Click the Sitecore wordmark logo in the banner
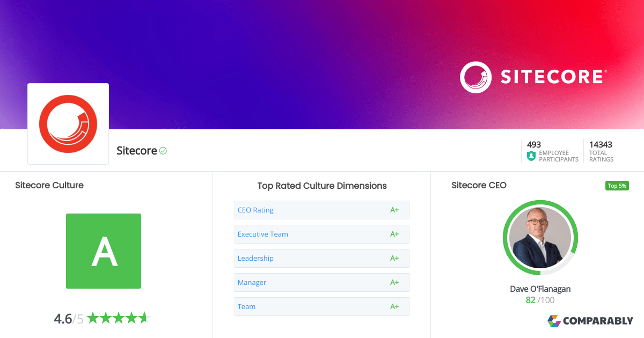 (x=551, y=77)
